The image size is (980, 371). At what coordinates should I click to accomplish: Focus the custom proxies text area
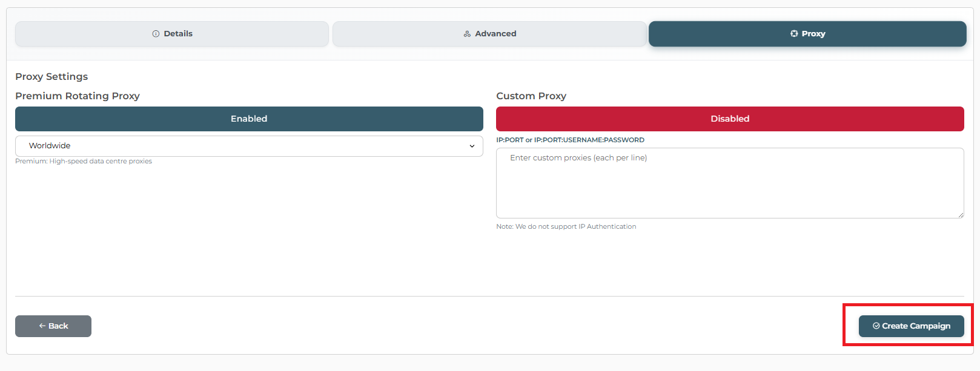point(730,183)
